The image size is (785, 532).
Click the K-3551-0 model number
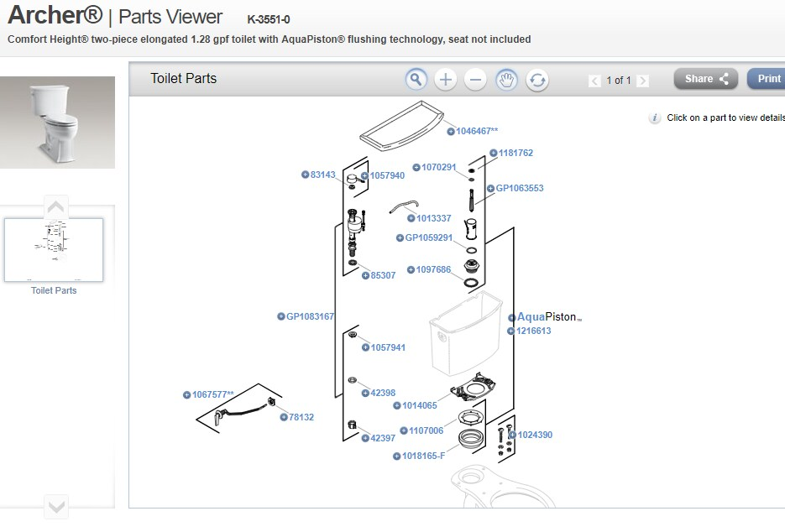pos(269,19)
